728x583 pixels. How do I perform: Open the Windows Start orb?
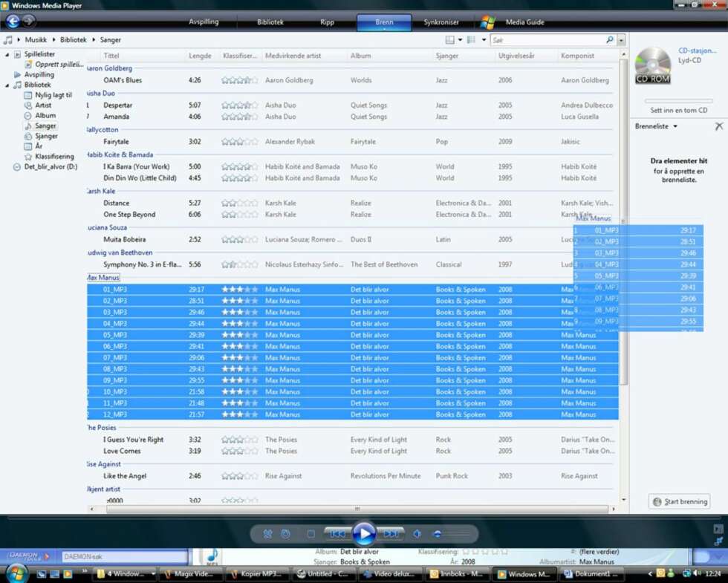(x=16, y=573)
